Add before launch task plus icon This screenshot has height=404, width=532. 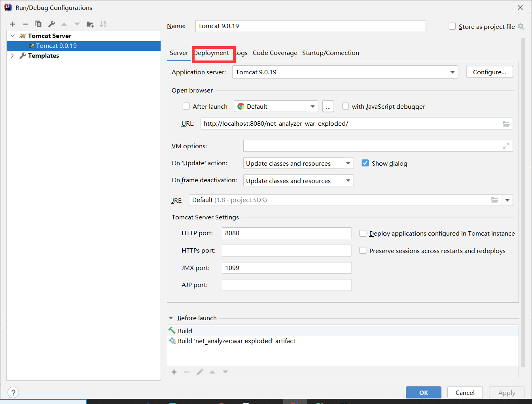pyautogui.click(x=174, y=372)
